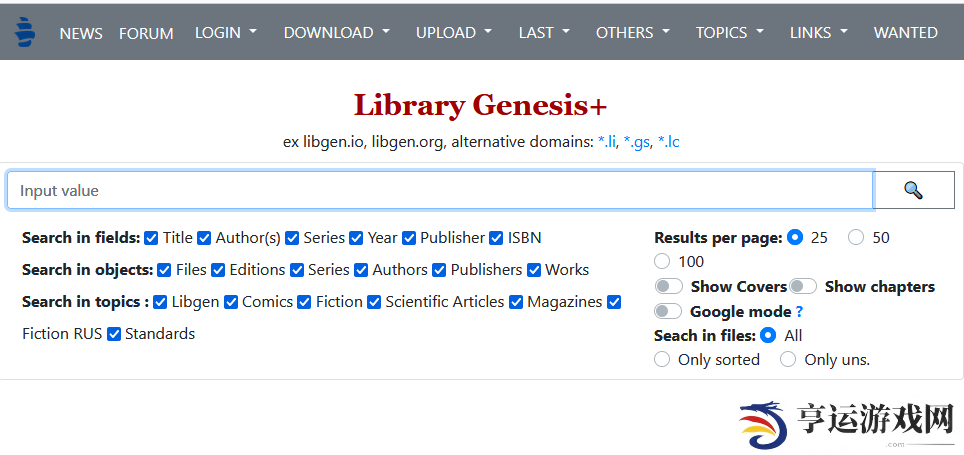
Task: Expand the DOWNLOAD dropdown menu
Action: point(336,33)
